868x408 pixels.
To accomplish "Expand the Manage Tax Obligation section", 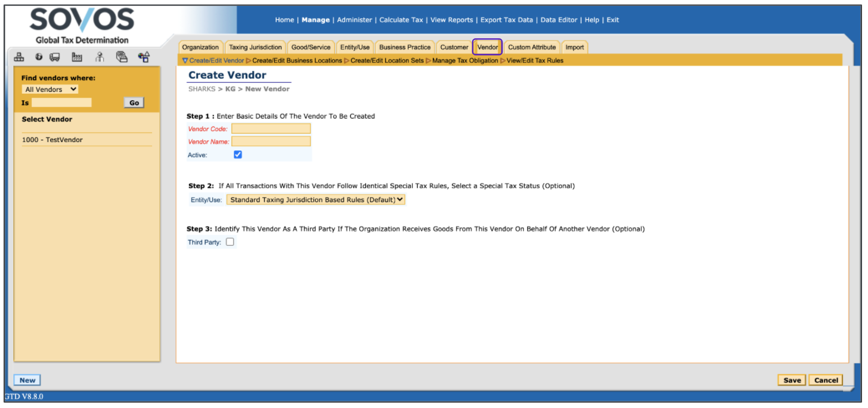I will coord(464,60).
